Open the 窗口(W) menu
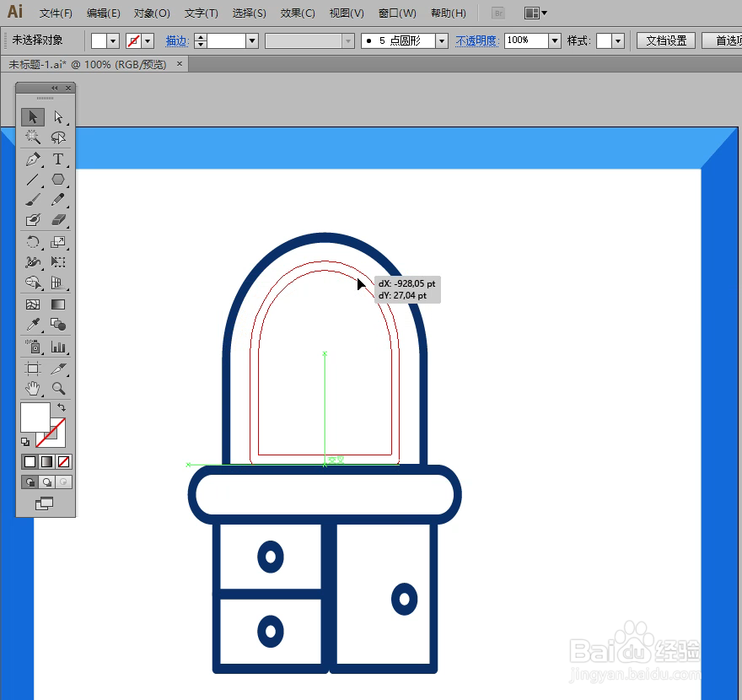 (397, 13)
